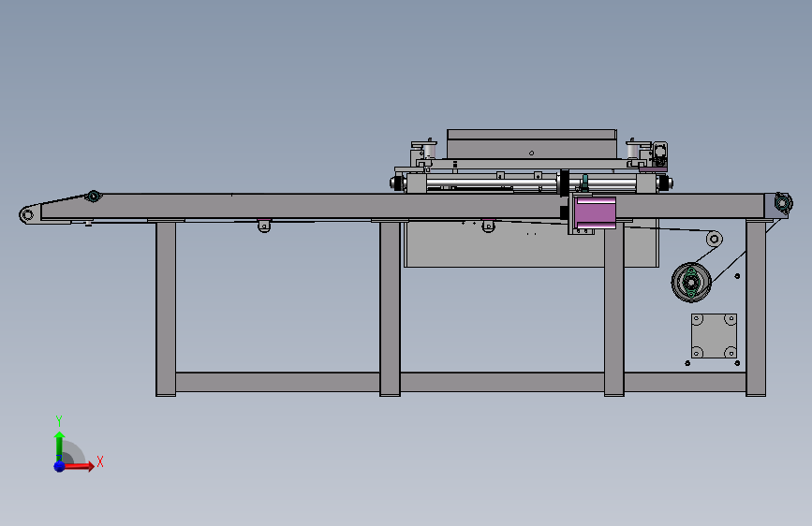This screenshot has width=812, height=526.
Task: Click the green "Y" axis label
Action: click(x=59, y=420)
